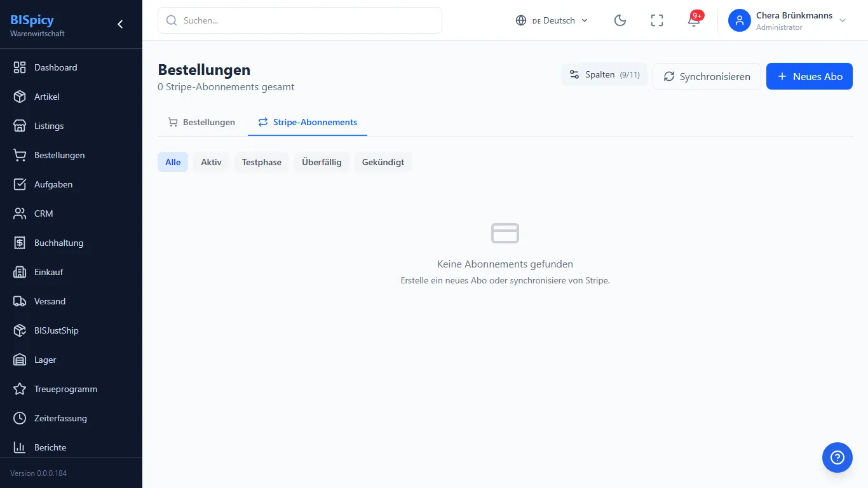Filter by Testphase status
Image resolution: width=868 pixels, height=488 pixels.
(x=262, y=162)
